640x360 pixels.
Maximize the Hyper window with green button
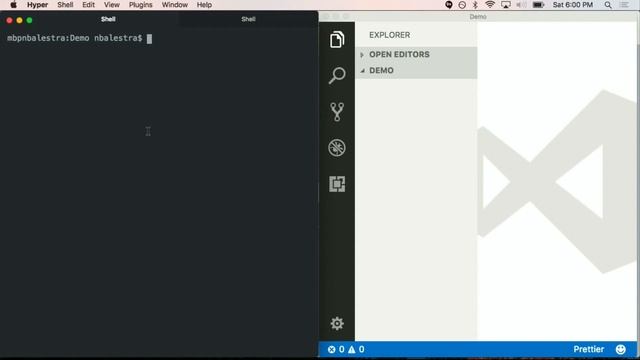point(29,20)
